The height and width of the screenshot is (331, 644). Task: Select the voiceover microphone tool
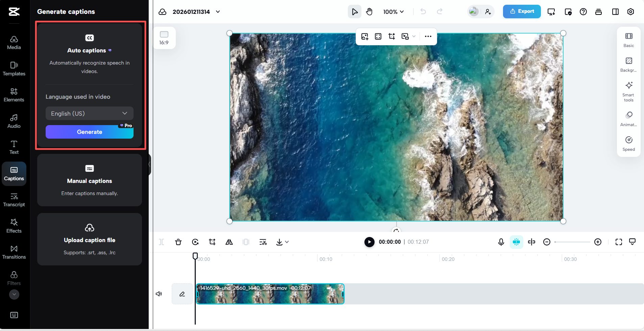[x=501, y=242]
